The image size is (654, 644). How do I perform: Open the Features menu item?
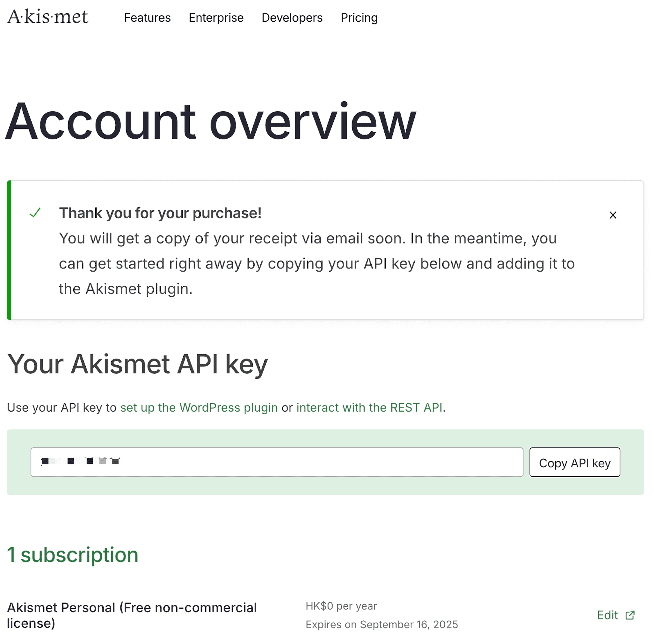[147, 18]
